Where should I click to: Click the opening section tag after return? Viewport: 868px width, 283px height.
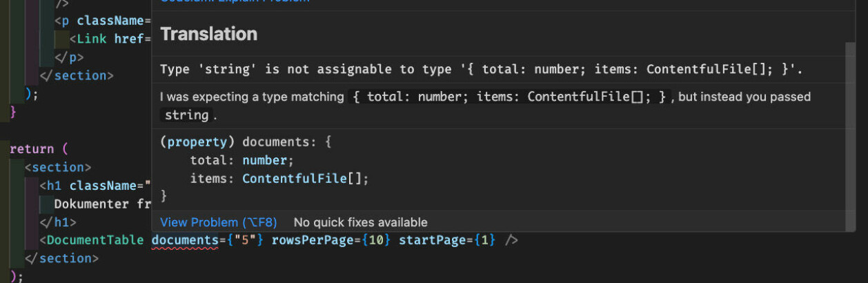click(58, 167)
